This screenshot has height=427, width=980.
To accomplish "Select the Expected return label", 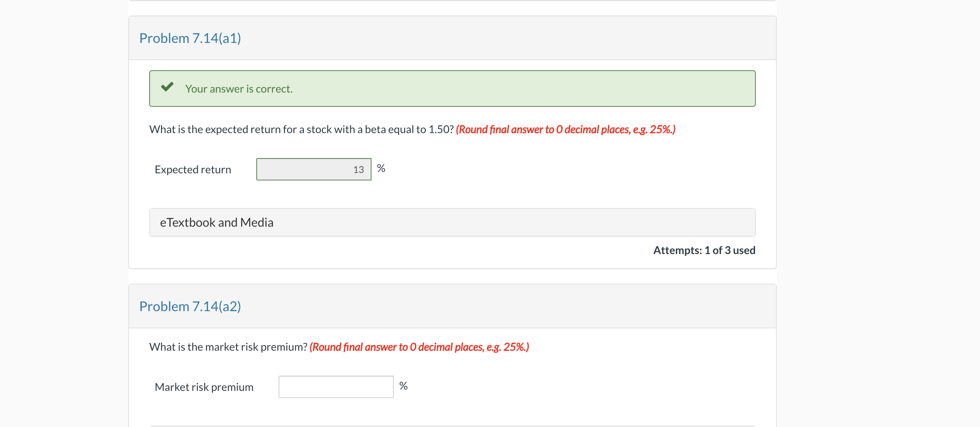I will [x=192, y=169].
